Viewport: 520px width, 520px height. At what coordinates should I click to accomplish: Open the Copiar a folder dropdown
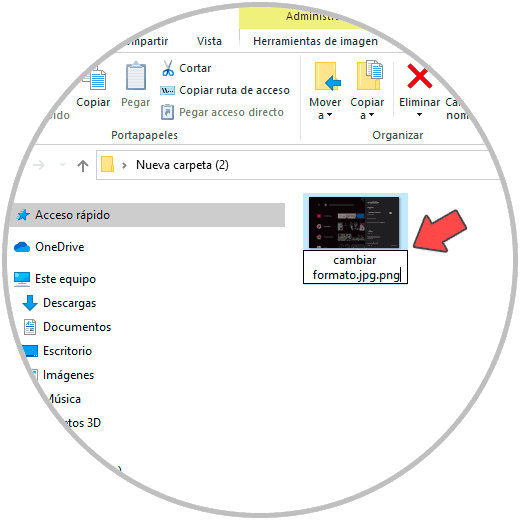click(x=367, y=90)
